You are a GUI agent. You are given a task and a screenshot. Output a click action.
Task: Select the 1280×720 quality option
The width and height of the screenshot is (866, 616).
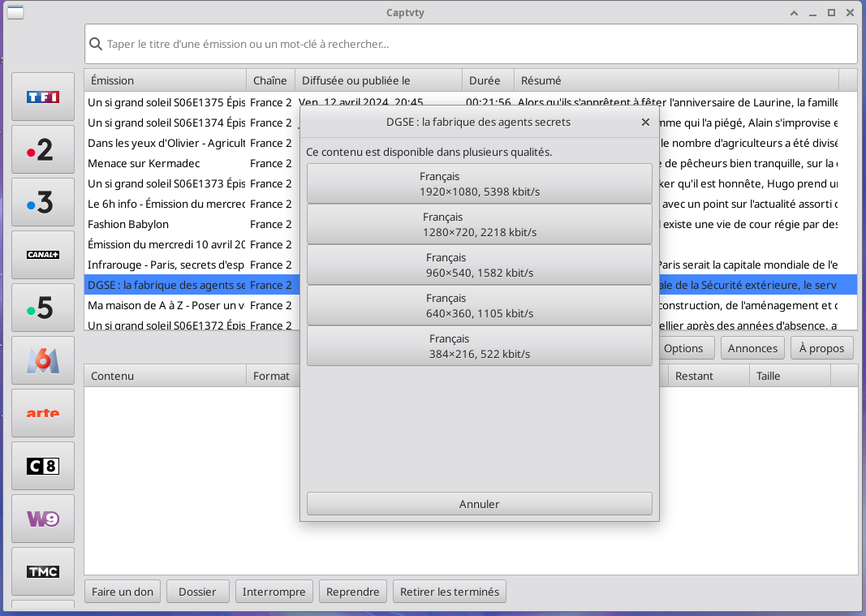(479, 225)
